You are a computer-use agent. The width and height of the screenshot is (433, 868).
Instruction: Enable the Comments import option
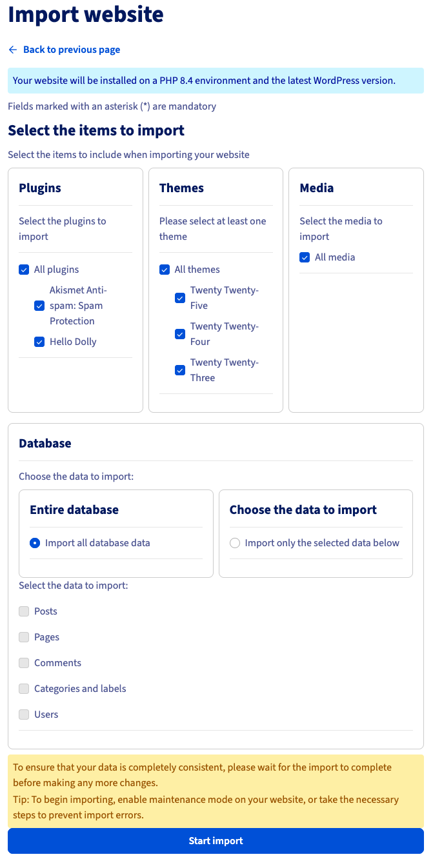coord(24,662)
